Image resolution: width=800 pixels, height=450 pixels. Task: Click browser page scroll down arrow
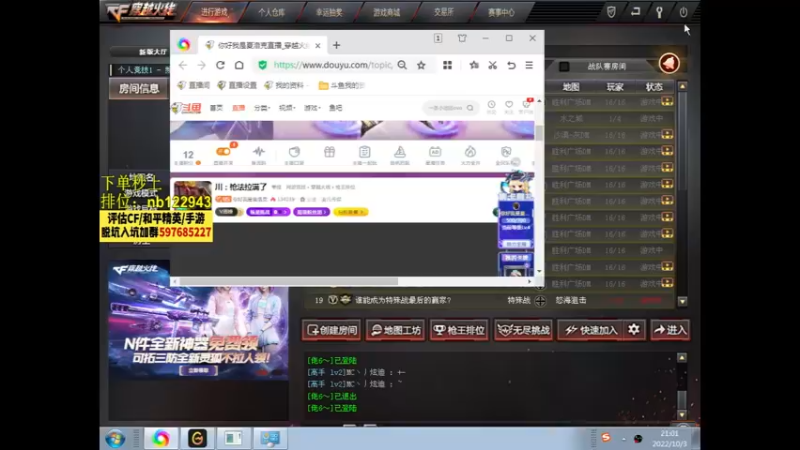(x=539, y=271)
